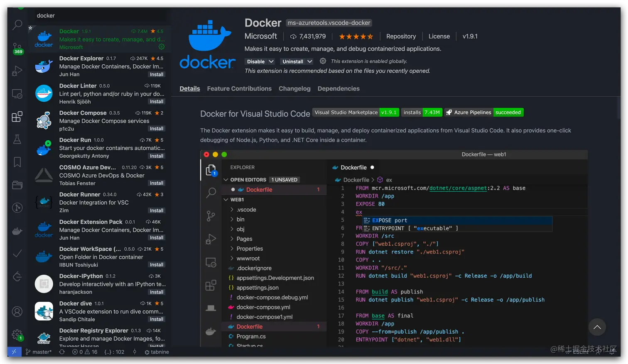
Task: Open the Extensions view icon
Action: point(17,117)
